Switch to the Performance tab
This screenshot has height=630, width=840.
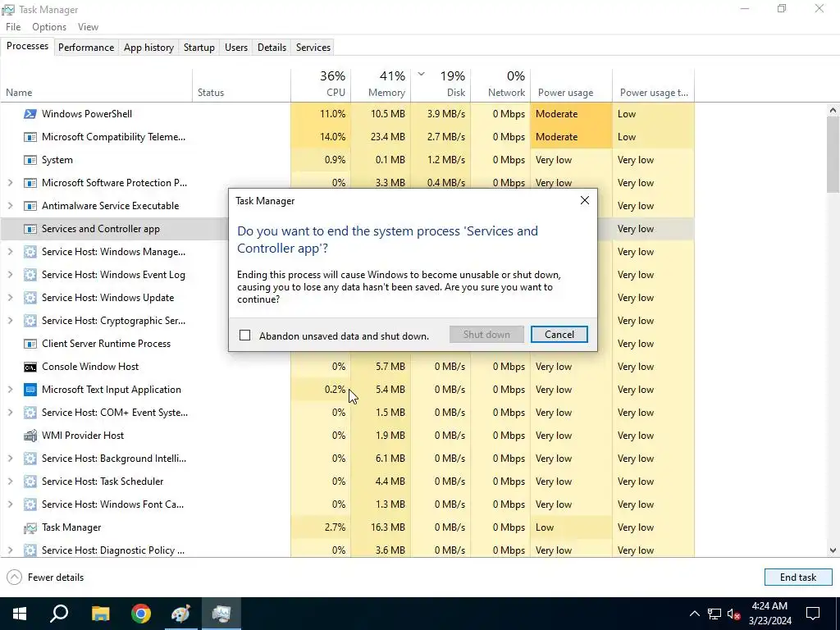point(86,47)
